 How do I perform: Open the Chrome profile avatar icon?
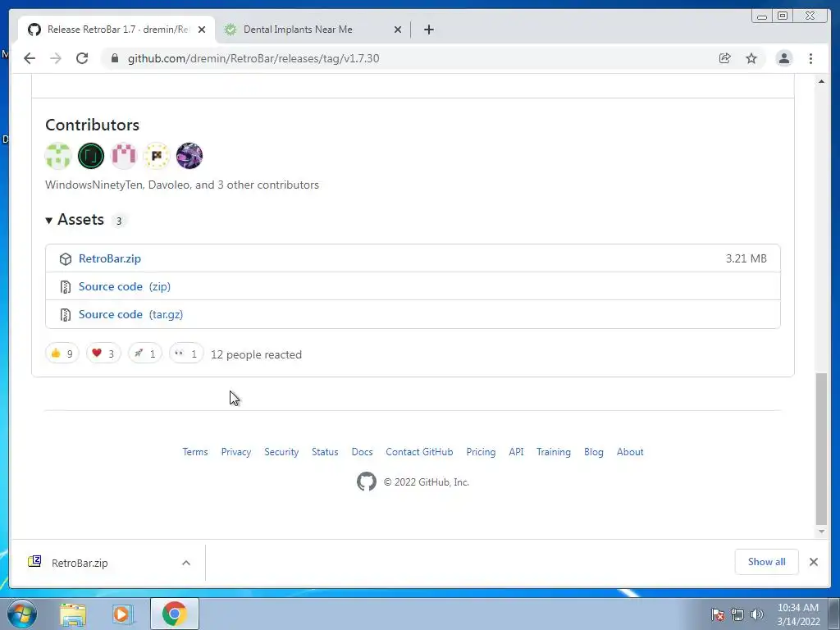(783, 58)
